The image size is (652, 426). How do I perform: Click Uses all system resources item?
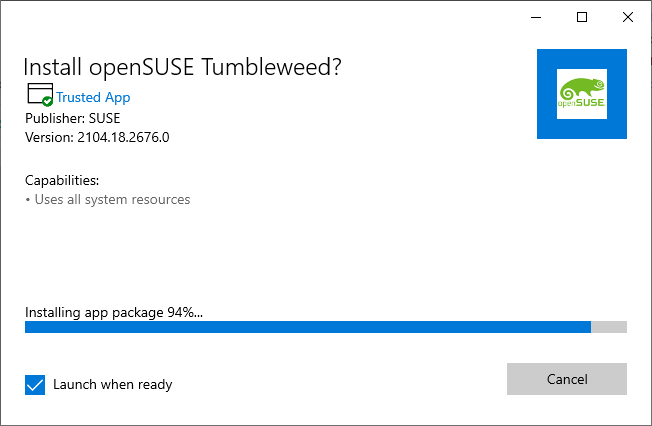point(112,200)
